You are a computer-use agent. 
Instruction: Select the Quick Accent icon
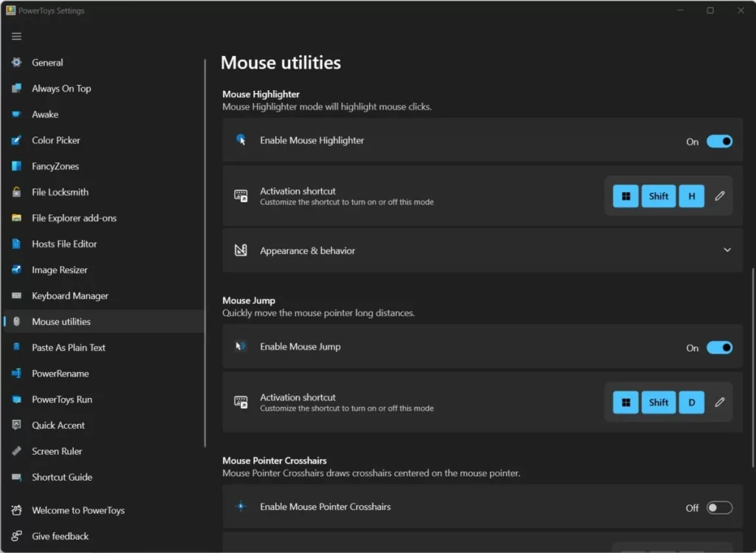tap(16, 425)
